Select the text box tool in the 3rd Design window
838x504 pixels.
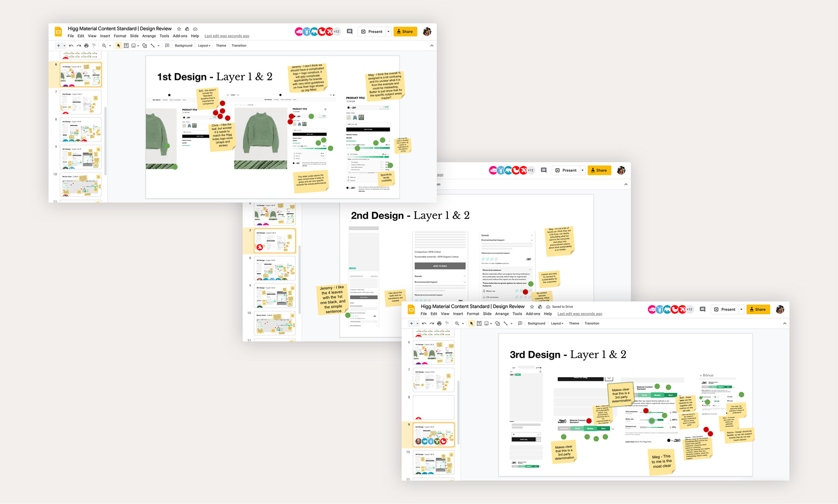479,323
